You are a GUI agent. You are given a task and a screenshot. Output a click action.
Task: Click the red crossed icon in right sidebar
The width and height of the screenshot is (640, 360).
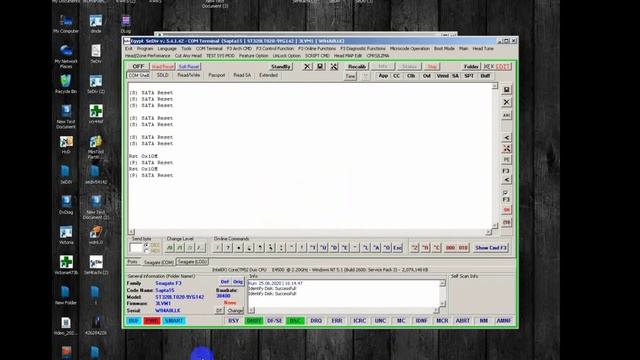point(507,148)
